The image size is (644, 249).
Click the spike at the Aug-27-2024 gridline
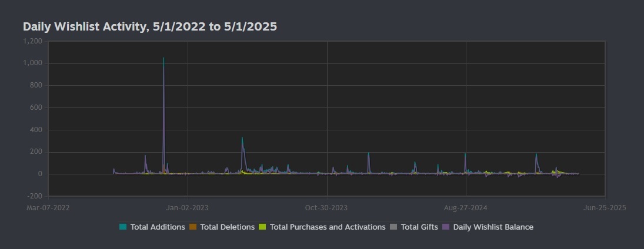(x=465, y=154)
